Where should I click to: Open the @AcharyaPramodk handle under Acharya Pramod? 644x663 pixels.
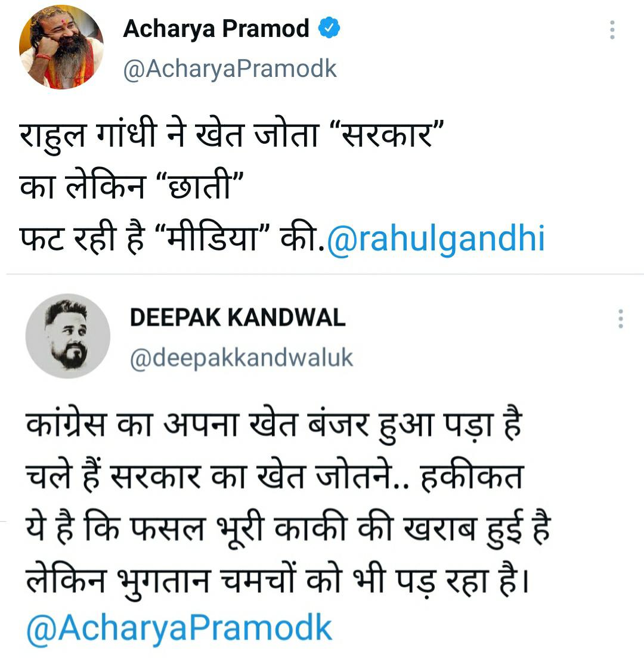[230, 69]
